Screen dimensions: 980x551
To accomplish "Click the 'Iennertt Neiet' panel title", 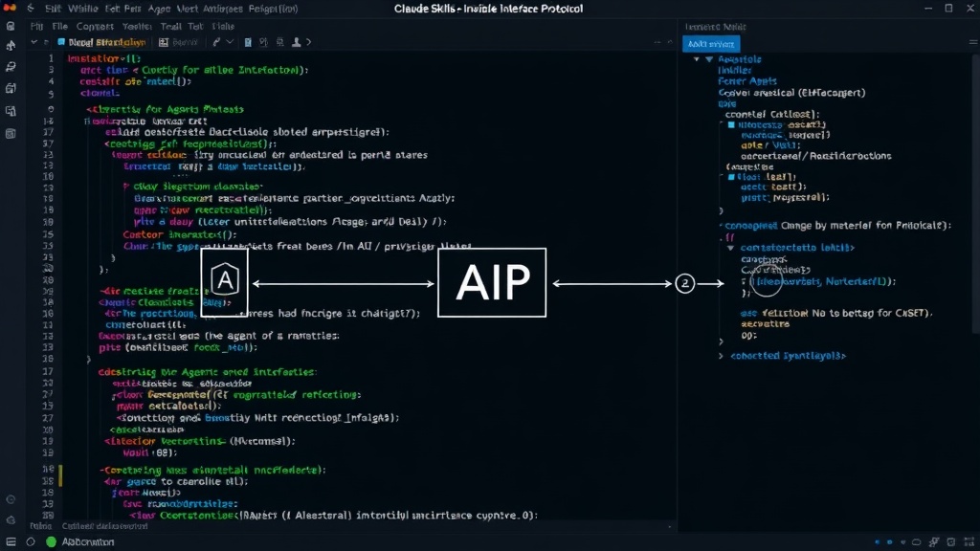I will point(716,27).
